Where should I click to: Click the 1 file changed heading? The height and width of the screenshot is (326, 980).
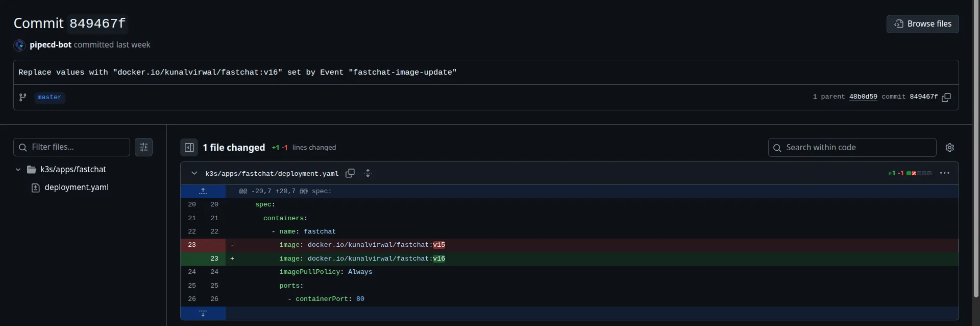point(234,148)
